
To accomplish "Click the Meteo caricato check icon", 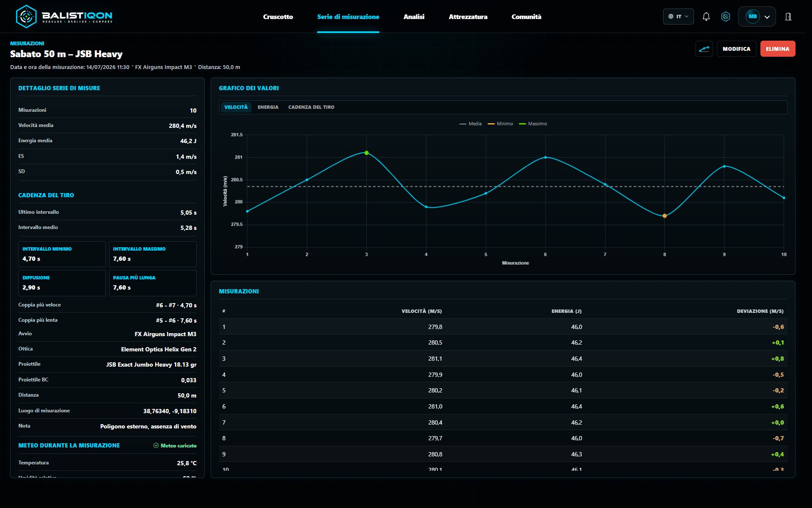I will point(156,445).
